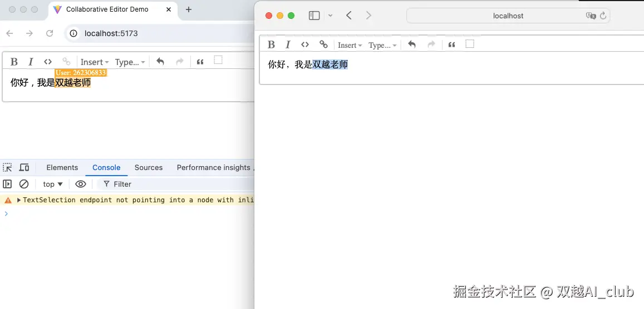This screenshot has width=644, height=309.
Task: Wrap in blockquote in Safari editor
Action: click(x=452, y=44)
